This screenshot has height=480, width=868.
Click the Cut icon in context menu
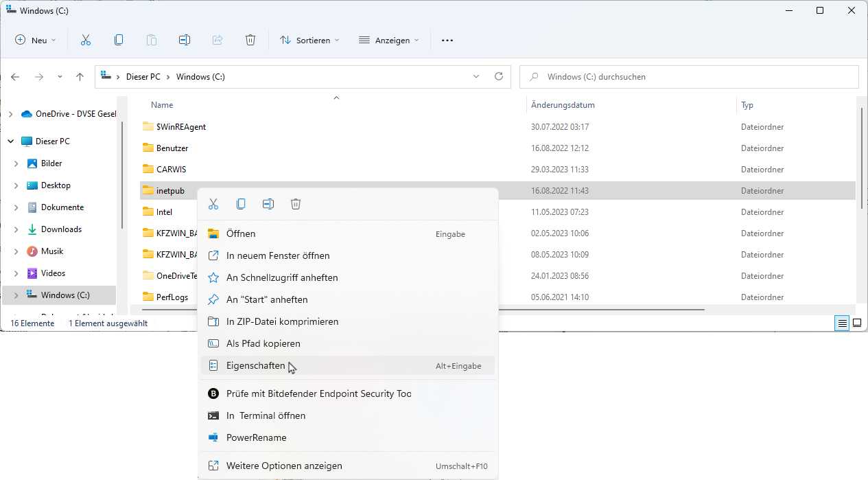(x=213, y=204)
